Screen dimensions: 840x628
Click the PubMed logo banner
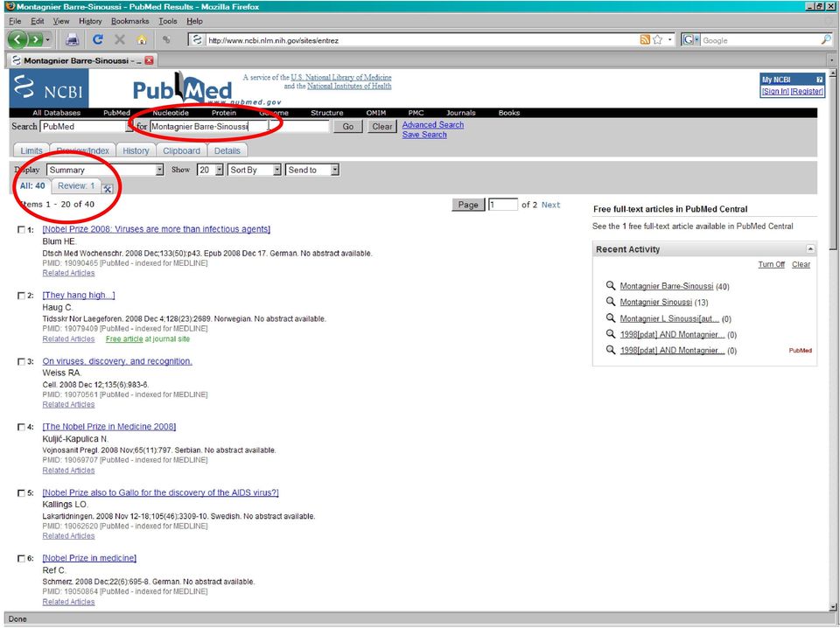coord(182,88)
